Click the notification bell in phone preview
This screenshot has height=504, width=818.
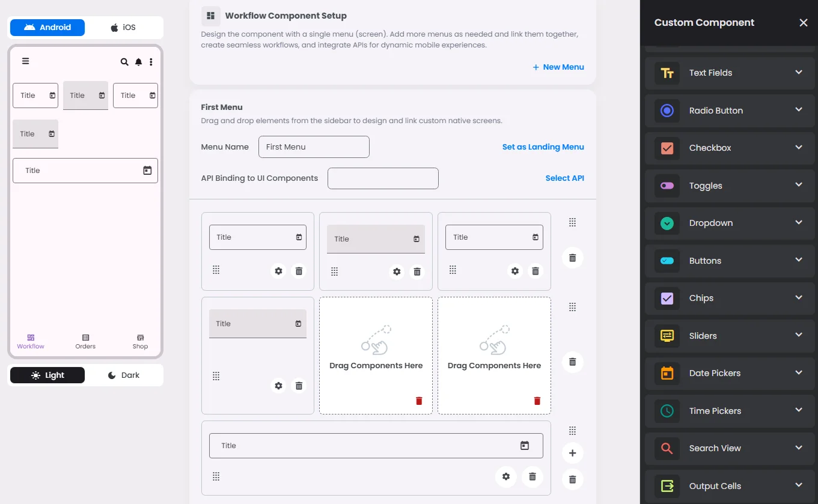(138, 62)
